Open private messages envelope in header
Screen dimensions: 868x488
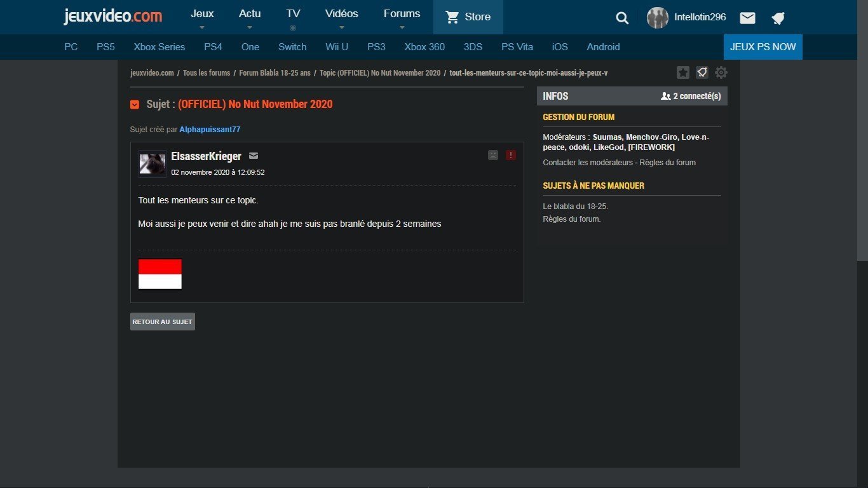(747, 18)
